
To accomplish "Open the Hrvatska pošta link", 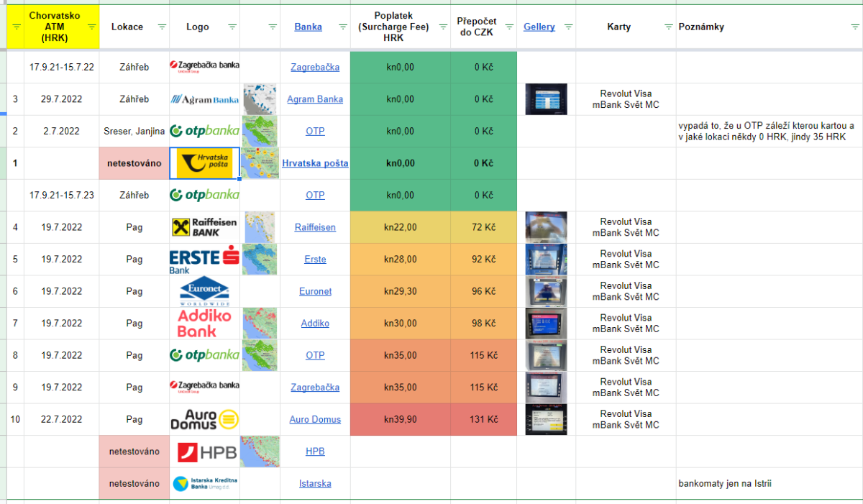I will point(315,163).
